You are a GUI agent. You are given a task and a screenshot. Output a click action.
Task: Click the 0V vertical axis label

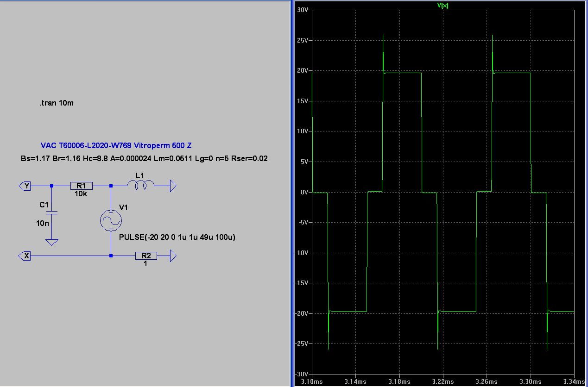[x=304, y=192]
